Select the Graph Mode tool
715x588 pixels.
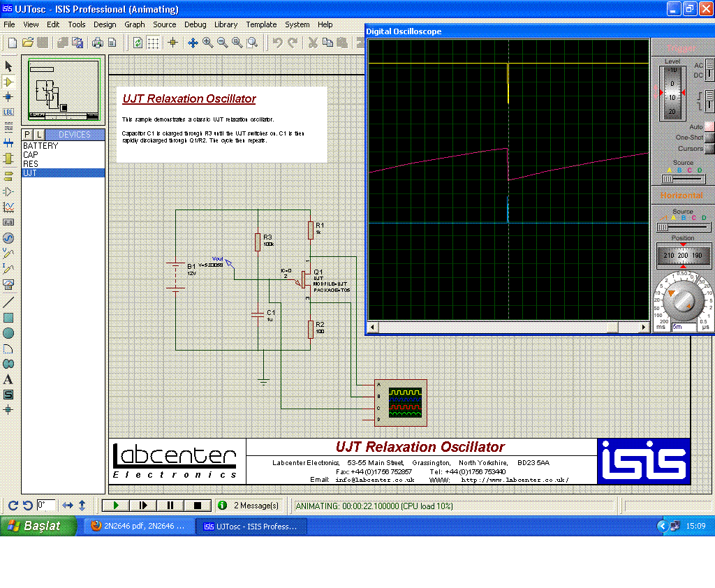tap(8, 207)
